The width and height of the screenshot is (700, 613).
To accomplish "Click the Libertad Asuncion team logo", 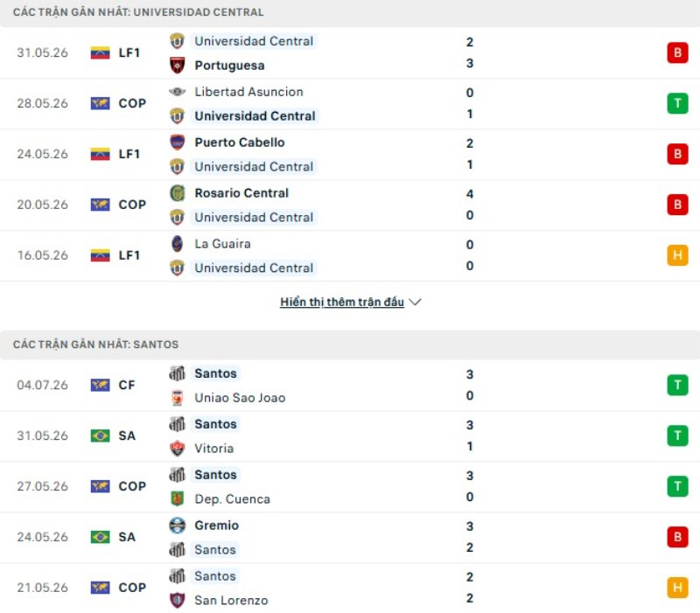I will tap(178, 92).
